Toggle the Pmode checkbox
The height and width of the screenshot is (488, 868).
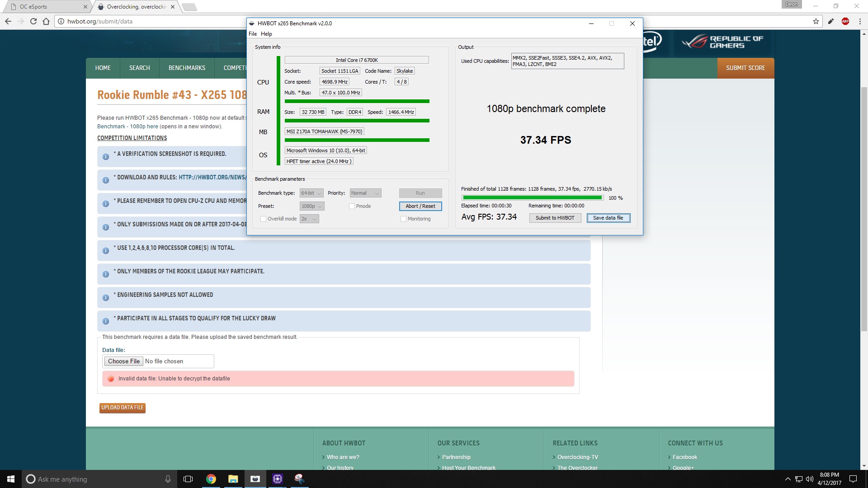[352, 206]
